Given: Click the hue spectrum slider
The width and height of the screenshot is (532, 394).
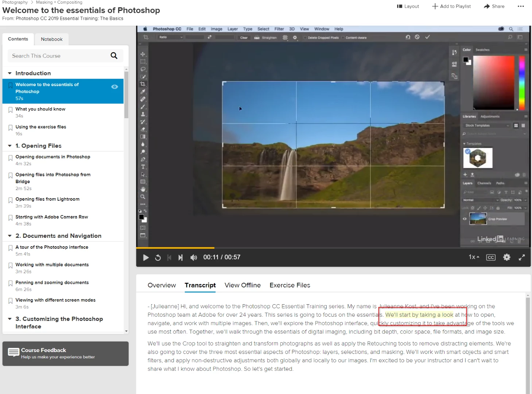Looking at the screenshot, I should [522, 82].
